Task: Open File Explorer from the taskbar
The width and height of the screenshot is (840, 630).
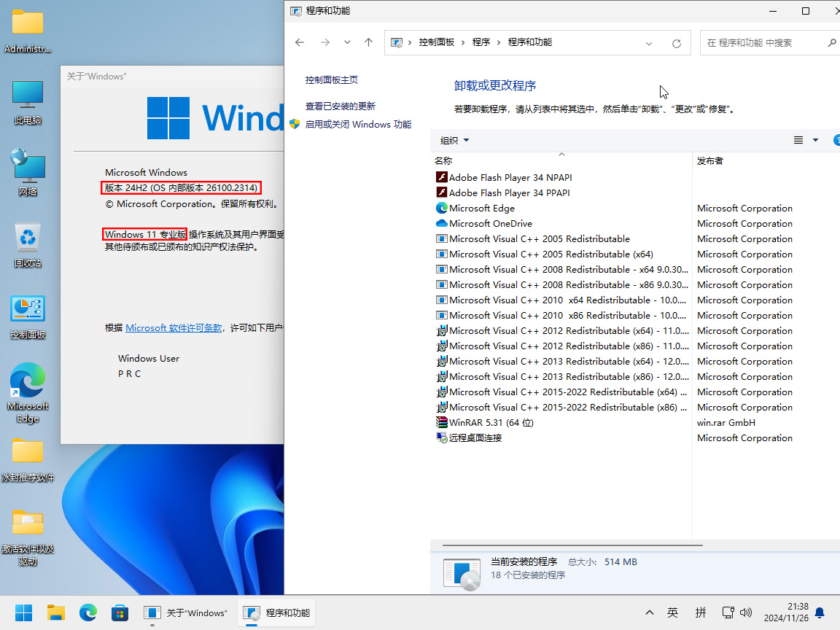Action: pyautogui.click(x=55, y=612)
